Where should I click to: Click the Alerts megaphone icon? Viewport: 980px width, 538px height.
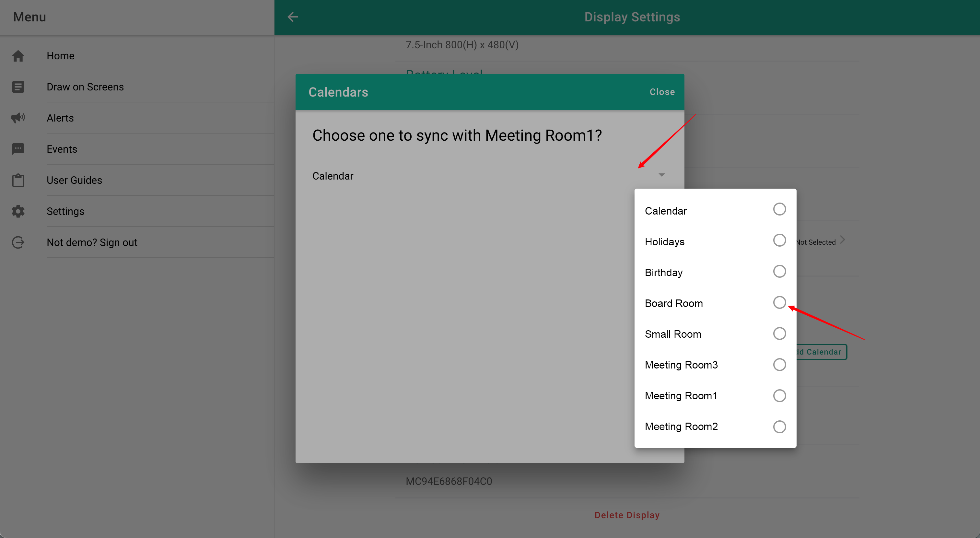(18, 118)
